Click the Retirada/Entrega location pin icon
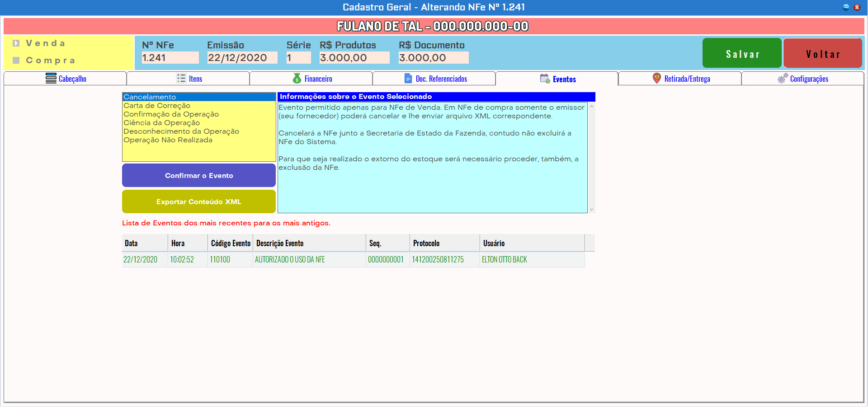Image resolution: width=868 pixels, height=407 pixels. (x=657, y=79)
